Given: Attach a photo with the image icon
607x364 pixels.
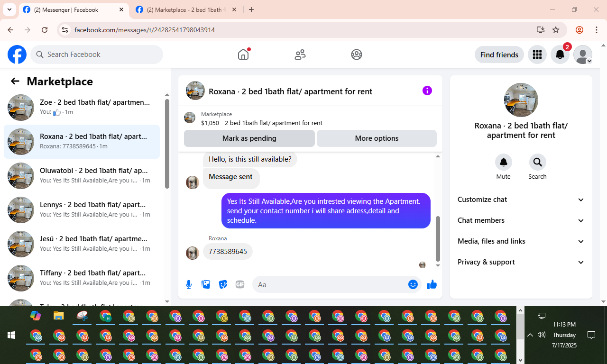Looking at the screenshot, I should tap(206, 284).
